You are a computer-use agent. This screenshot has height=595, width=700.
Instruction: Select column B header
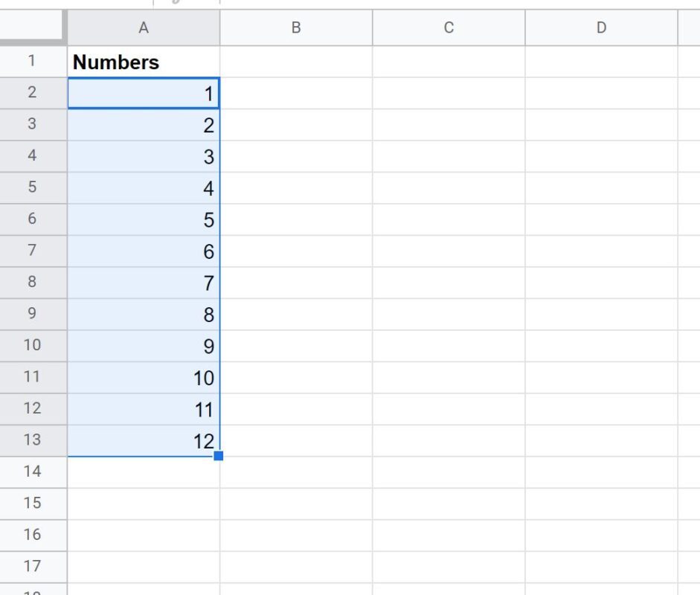pos(296,28)
